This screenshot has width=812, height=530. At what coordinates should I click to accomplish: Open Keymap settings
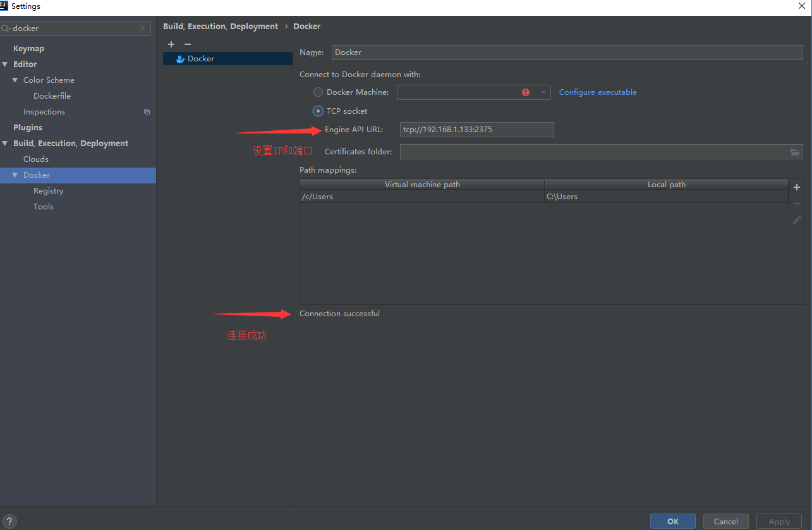tap(28, 48)
